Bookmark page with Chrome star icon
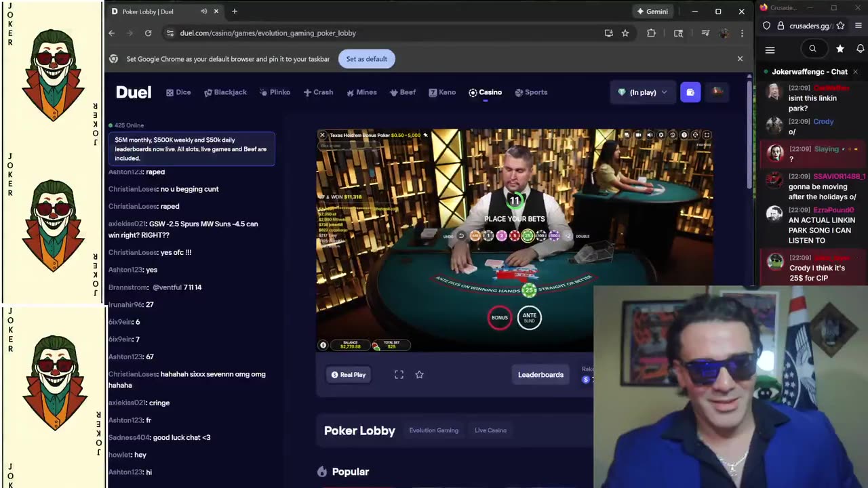This screenshot has width=868, height=488. [x=625, y=33]
